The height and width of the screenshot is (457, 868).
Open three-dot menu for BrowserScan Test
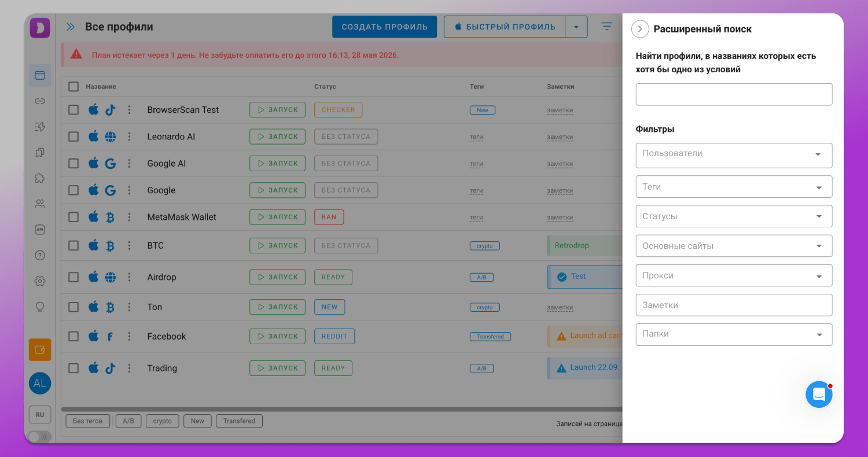[129, 109]
